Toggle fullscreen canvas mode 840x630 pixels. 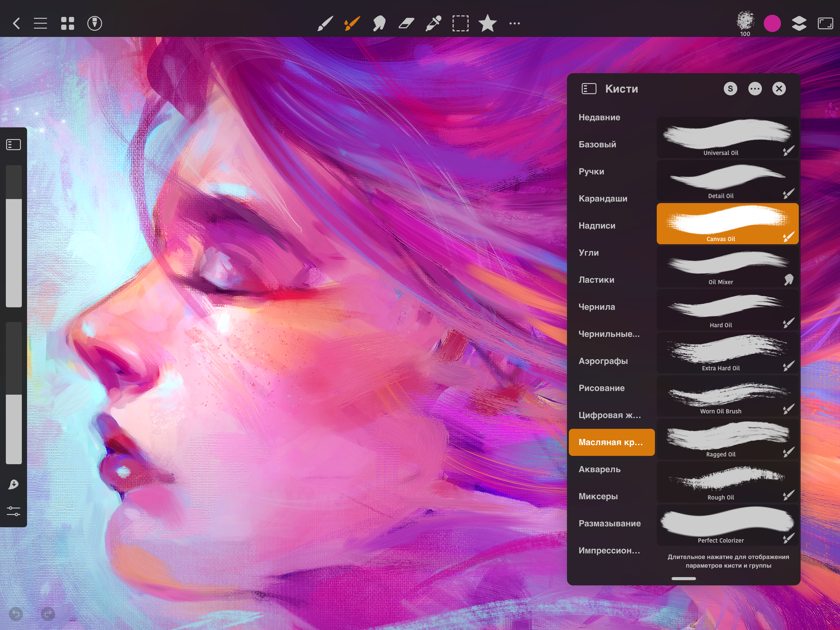click(825, 24)
